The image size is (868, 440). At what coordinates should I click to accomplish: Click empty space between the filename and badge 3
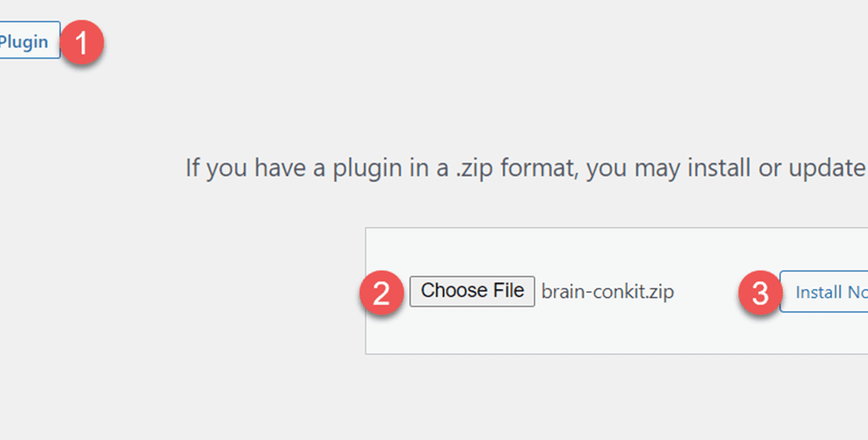click(706, 291)
